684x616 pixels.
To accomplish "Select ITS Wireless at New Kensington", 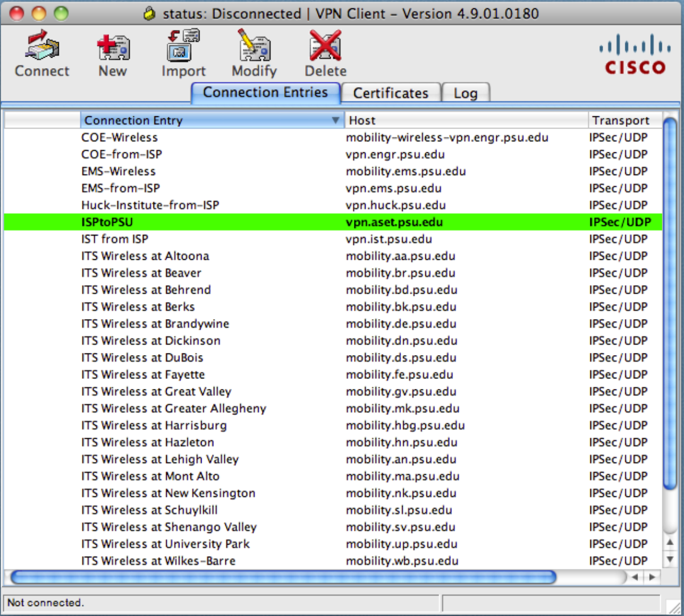I will point(333,493).
